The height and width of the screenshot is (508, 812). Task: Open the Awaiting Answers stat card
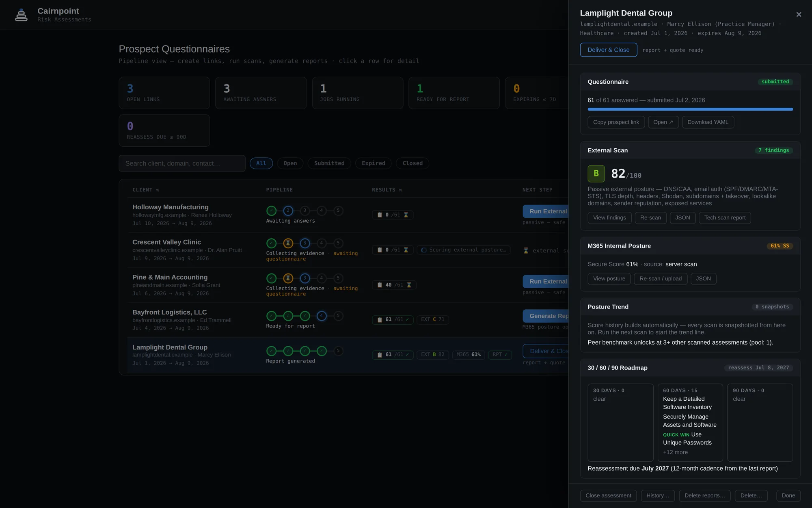261,93
